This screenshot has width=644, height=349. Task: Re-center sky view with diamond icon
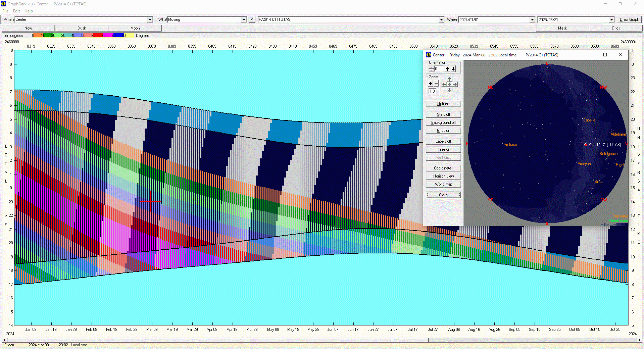(450, 84)
